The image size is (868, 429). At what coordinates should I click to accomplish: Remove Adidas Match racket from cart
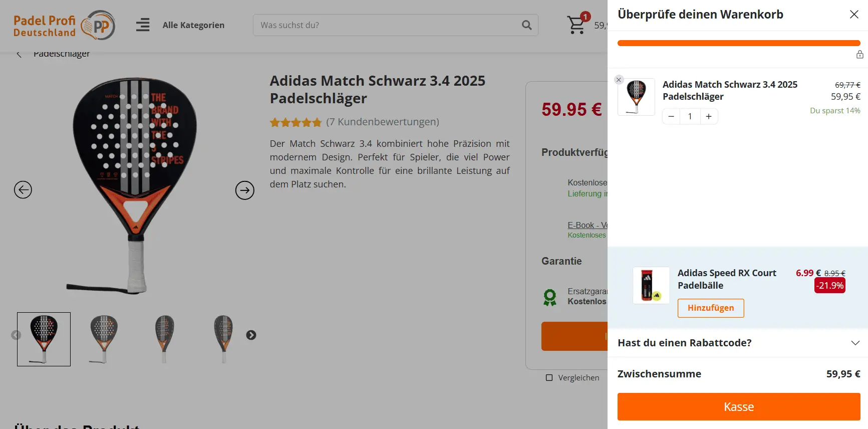[x=619, y=80]
